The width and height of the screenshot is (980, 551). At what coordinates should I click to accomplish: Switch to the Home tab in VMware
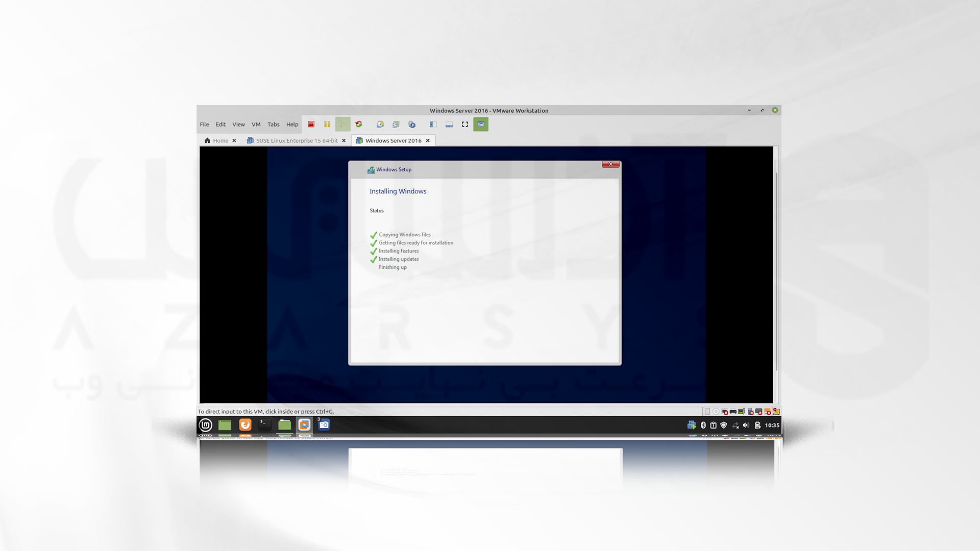point(220,140)
